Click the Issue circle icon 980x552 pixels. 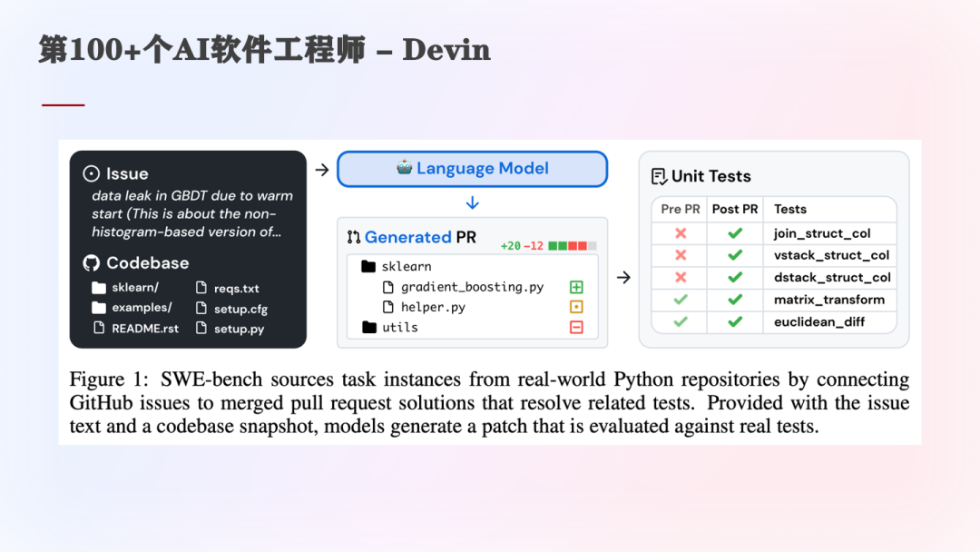[92, 173]
